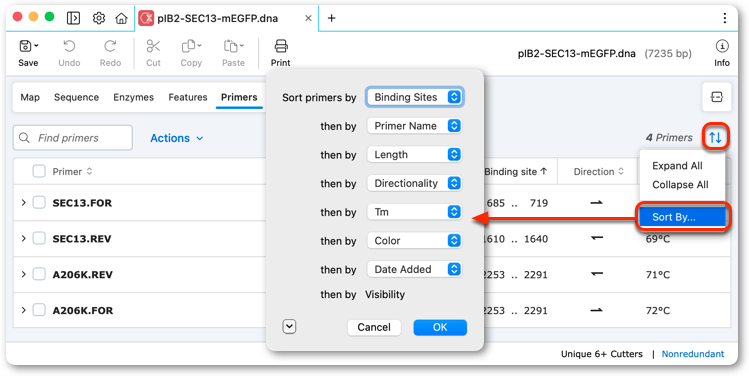Click the Find primers search field
This screenshot has width=749, height=376.
tap(73, 138)
